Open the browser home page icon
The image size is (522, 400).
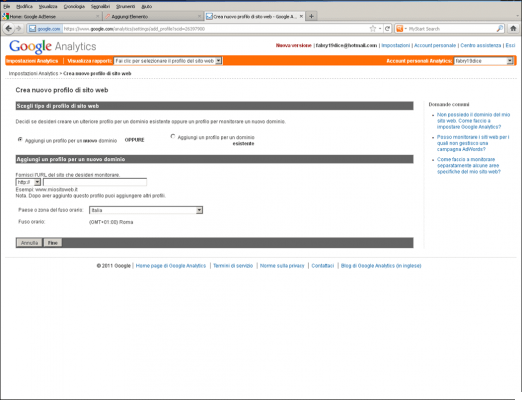(513, 29)
